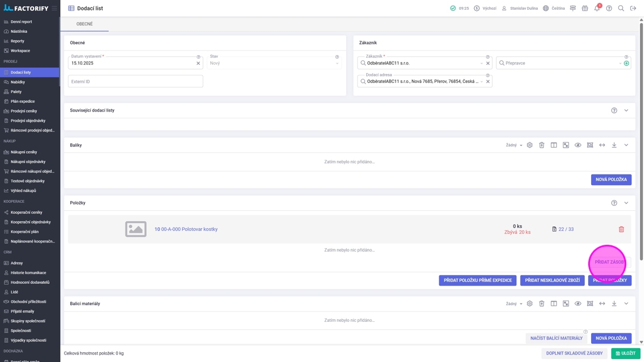Open the Stav dropdown
The width and height of the screenshot is (644, 362).
(x=274, y=63)
